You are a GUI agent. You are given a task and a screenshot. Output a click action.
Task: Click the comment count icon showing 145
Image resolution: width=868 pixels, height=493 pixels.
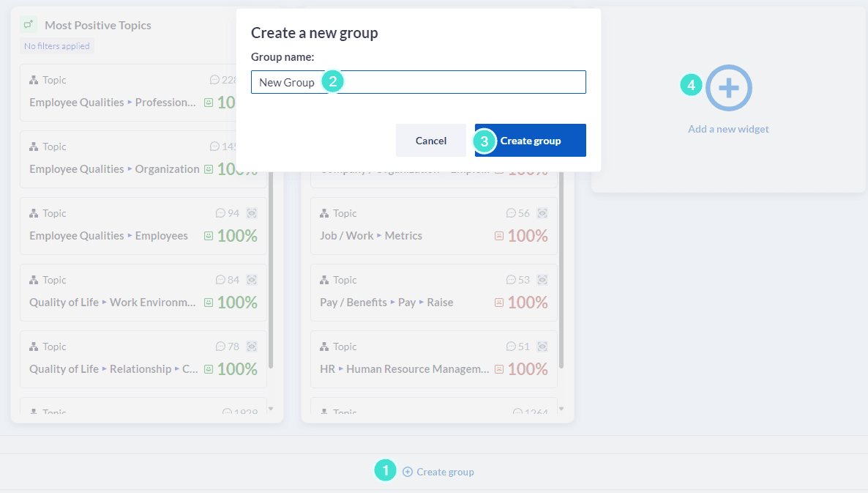click(x=214, y=147)
